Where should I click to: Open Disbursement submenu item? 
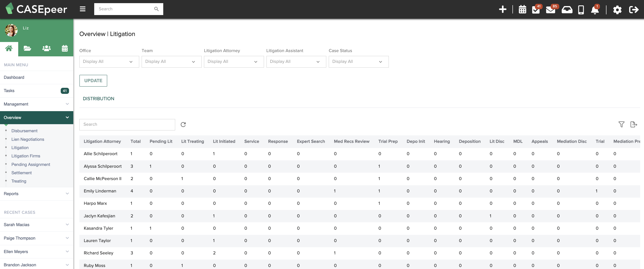24,131
